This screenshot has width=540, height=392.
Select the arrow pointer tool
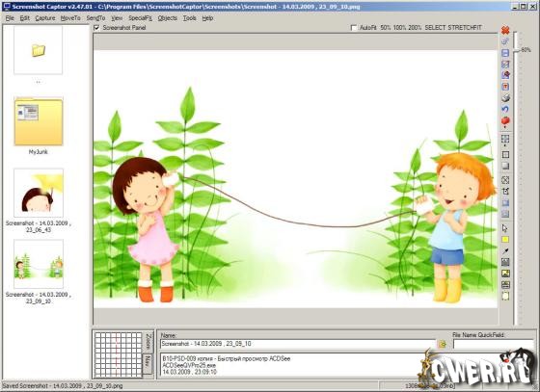tap(505, 228)
